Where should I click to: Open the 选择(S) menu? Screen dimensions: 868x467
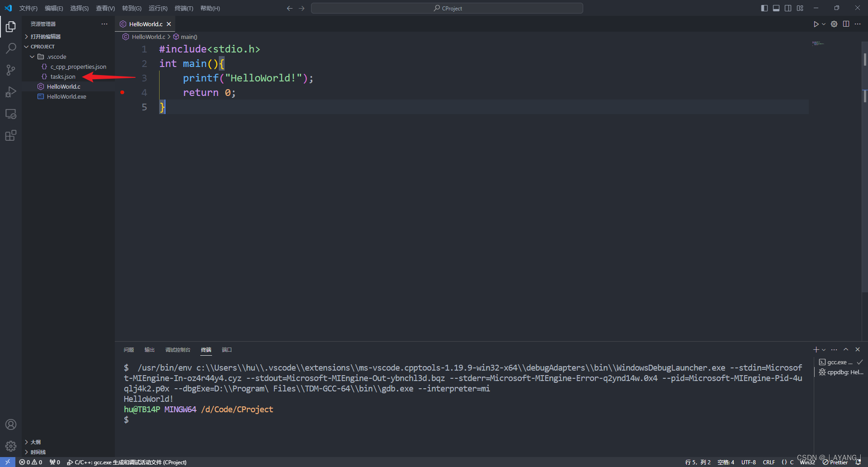[x=79, y=8]
